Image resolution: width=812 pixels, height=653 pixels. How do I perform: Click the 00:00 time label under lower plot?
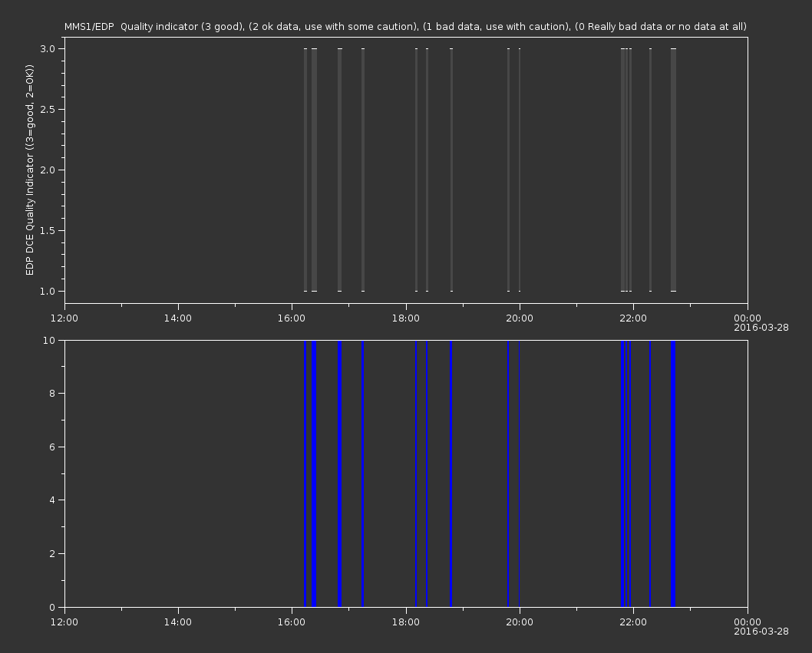[x=748, y=622]
